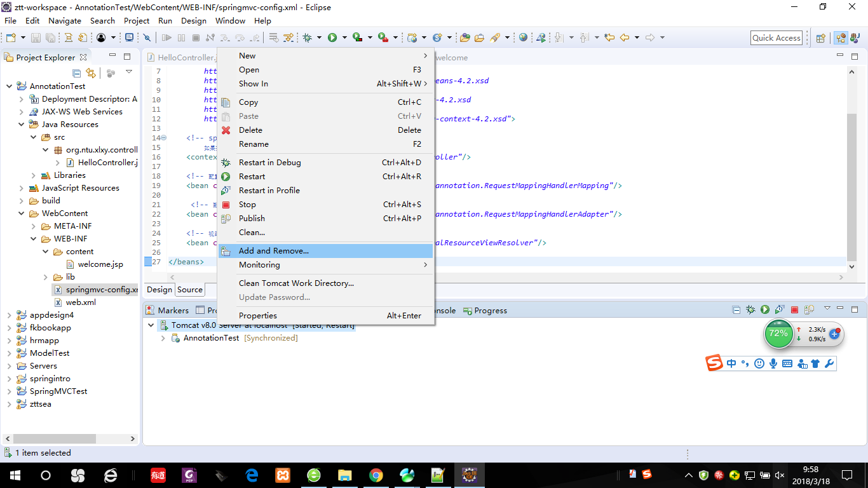Screen dimensions: 868x488
Task: Open the New wizard dropdown arrow
Action: point(23,37)
